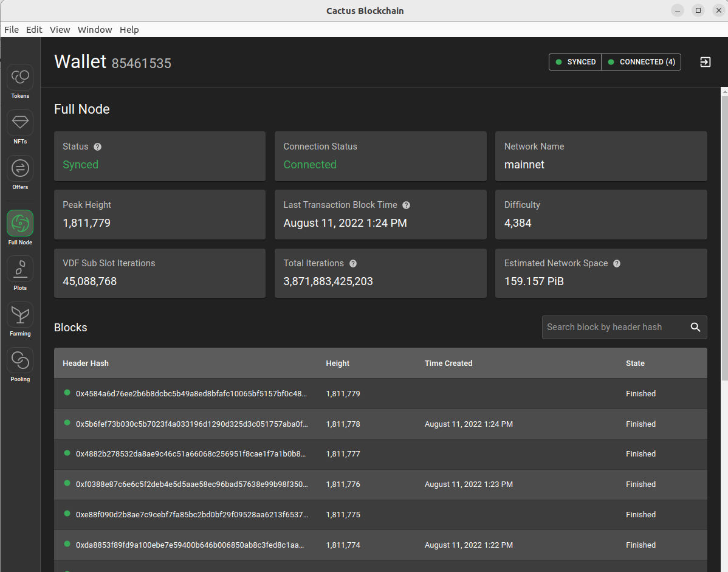Click the Estimated Network Space help icon

point(617,263)
